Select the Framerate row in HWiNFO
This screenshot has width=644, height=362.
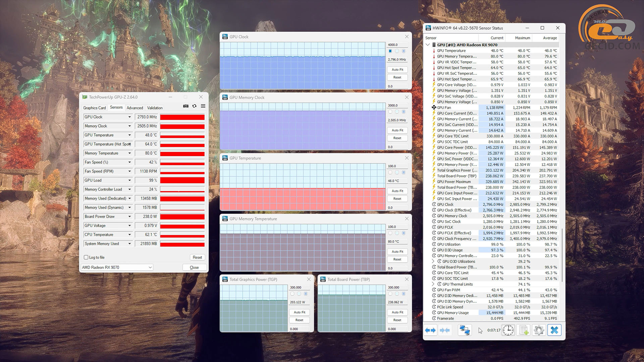(495, 318)
